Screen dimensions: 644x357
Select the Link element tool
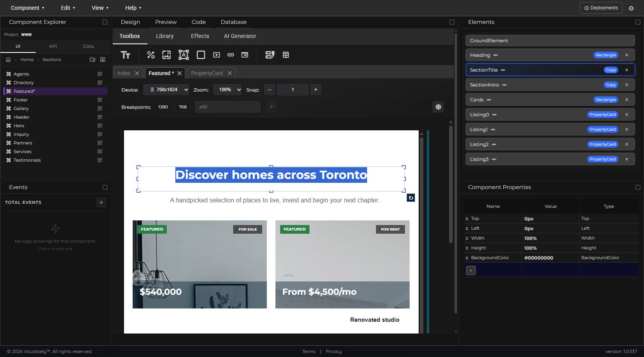230,55
